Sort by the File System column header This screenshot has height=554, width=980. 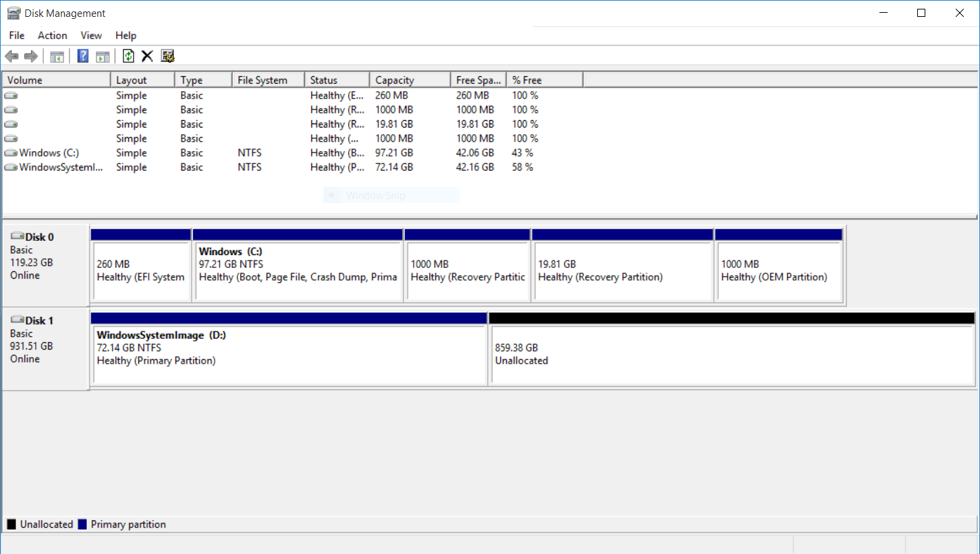click(x=268, y=80)
